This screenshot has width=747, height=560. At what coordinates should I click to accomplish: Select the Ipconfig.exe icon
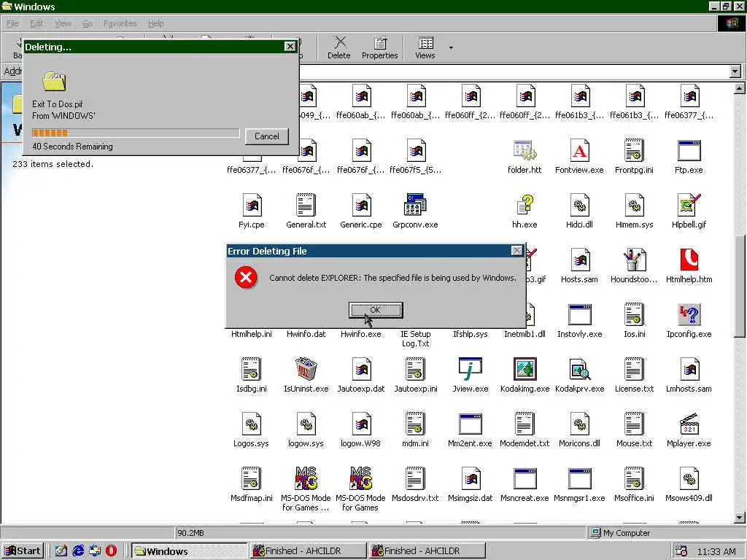coord(689,315)
